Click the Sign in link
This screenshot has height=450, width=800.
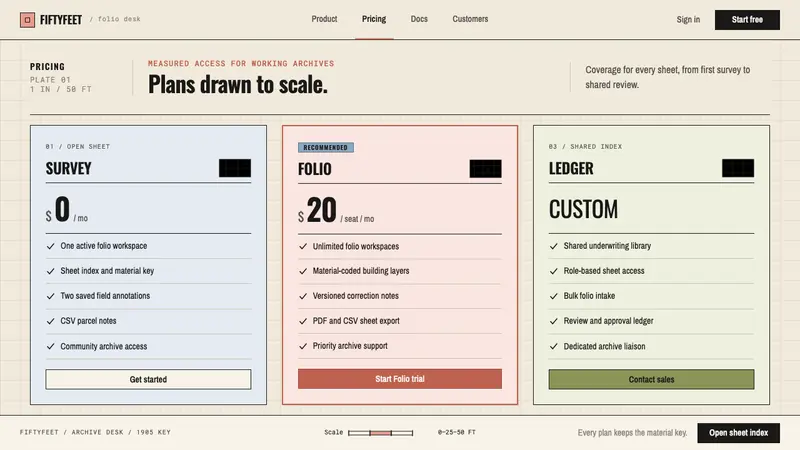[x=688, y=20]
